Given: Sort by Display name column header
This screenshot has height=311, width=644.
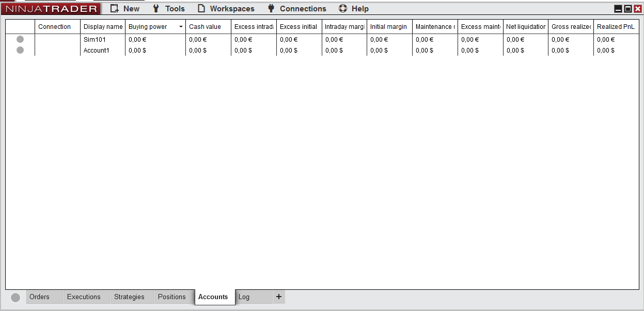Looking at the screenshot, I should (x=103, y=27).
